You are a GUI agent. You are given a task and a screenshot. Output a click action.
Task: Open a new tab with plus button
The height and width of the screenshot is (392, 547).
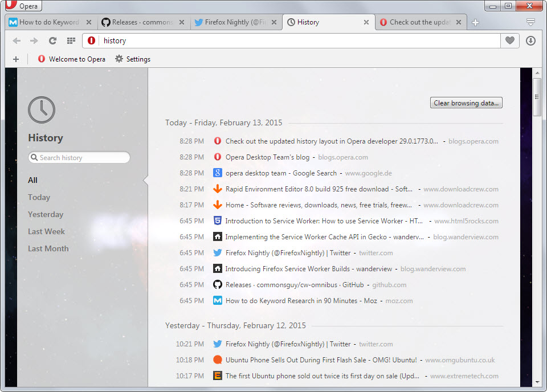pyautogui.click(x=475, y=22)
